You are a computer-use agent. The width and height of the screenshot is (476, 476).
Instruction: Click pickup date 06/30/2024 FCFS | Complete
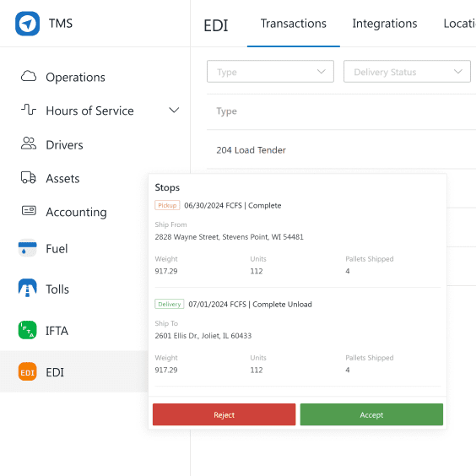click(233, 206)
